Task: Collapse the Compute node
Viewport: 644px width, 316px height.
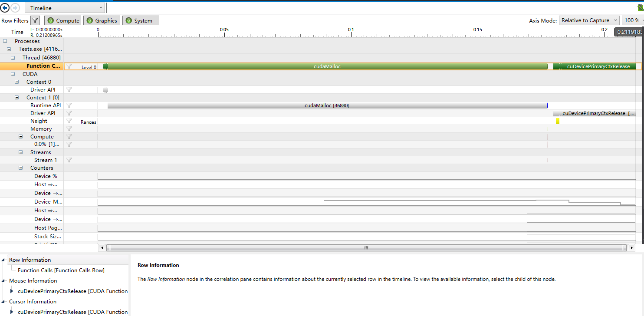Action: point(21,137)
